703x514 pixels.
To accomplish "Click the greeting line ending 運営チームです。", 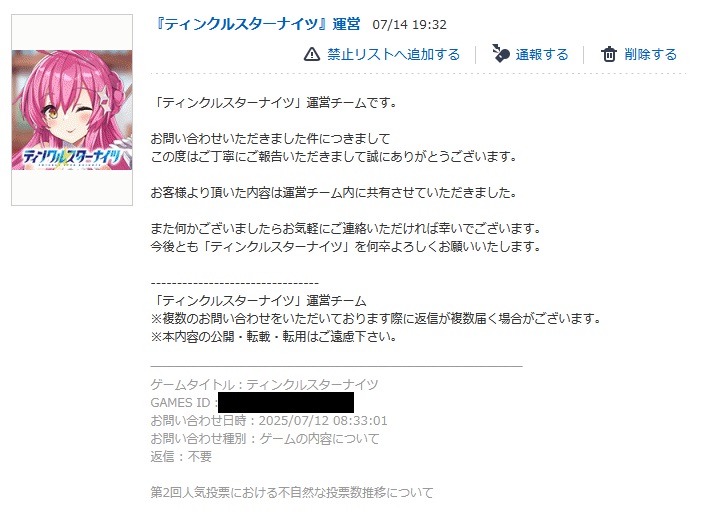I will pyautogui.click(x=274, y=103).
